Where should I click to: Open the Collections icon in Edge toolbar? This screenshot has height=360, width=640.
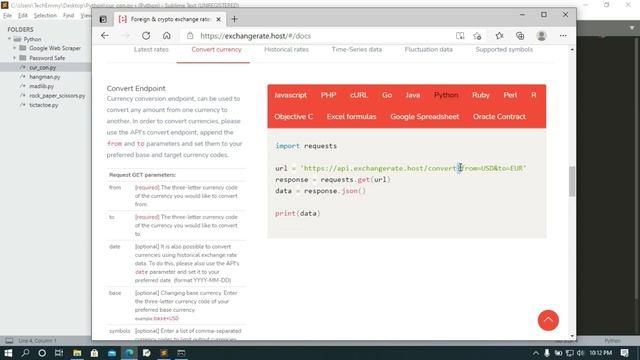(520, 36)
